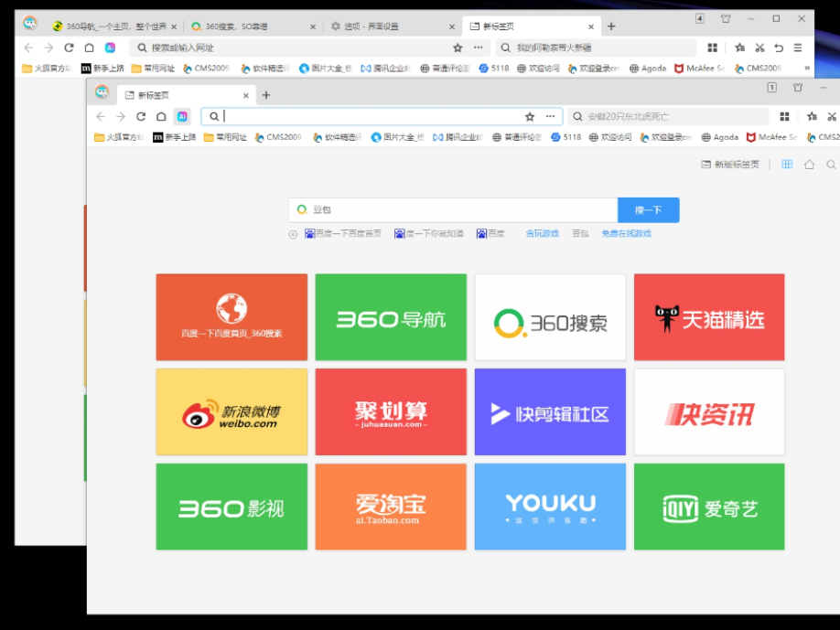Click the blue 搜一下 search button

[648, 209]
